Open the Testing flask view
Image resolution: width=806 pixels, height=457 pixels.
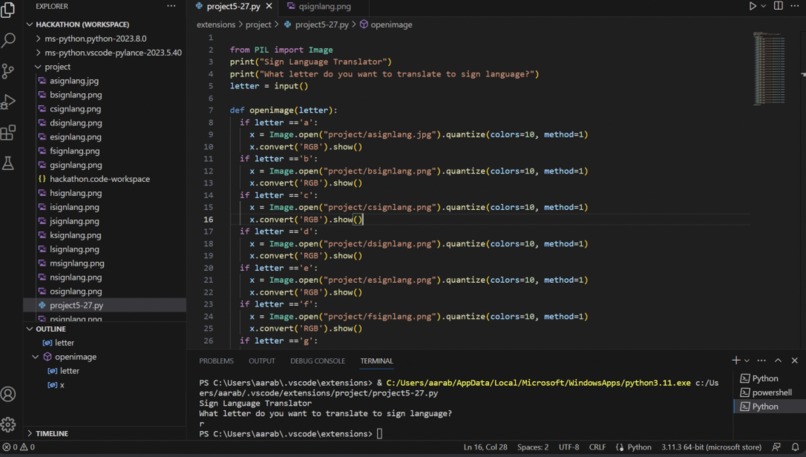pos(8,163)
